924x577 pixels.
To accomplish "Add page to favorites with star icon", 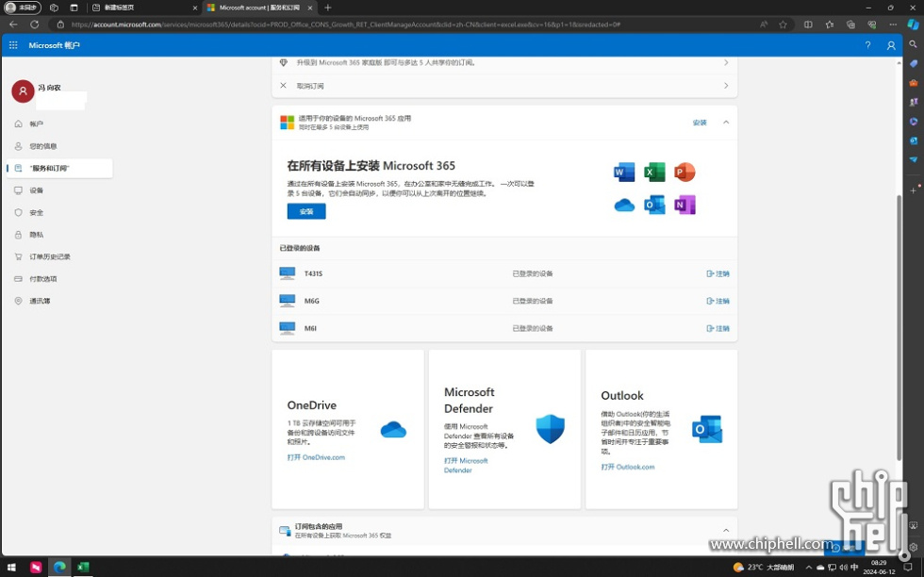I will (x=783, y=25).
